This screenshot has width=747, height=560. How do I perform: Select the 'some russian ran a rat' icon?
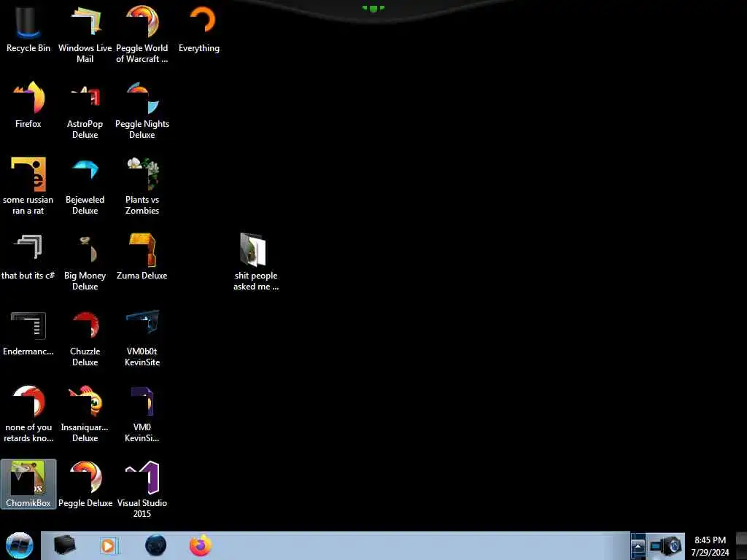coord(28,186)
